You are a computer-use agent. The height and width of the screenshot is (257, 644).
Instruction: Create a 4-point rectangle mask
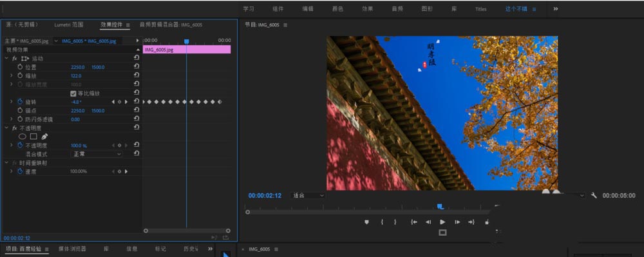33,137
